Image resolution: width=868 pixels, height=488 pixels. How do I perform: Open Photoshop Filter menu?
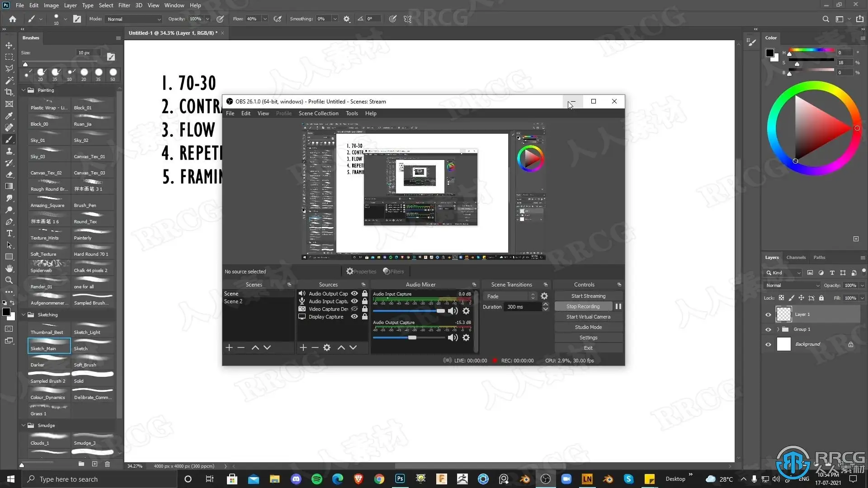[x=124, y=5]
